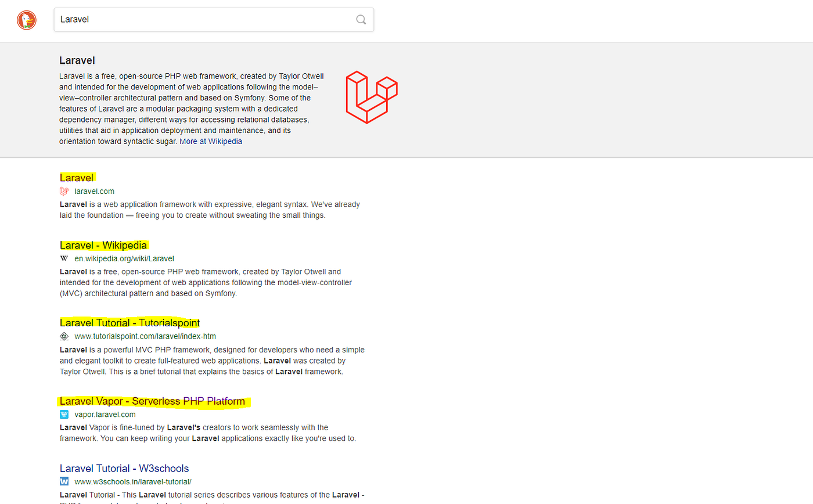This screenshot has width=813, height=504.
Task: Click the info box summary paragraph
Action: point(192,109)
